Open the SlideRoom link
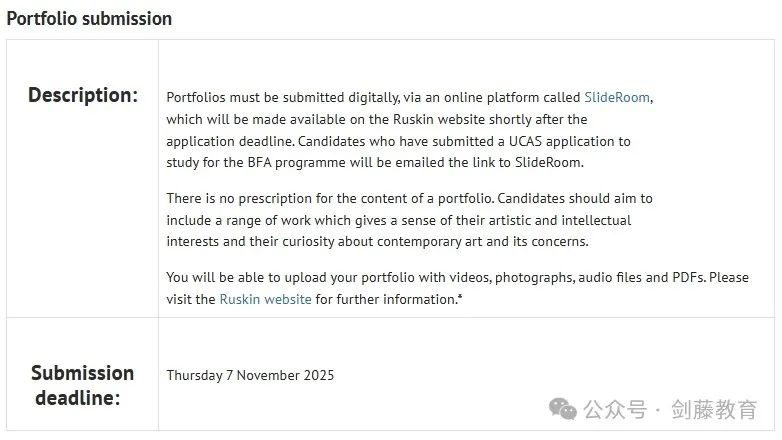 [617, 97]
